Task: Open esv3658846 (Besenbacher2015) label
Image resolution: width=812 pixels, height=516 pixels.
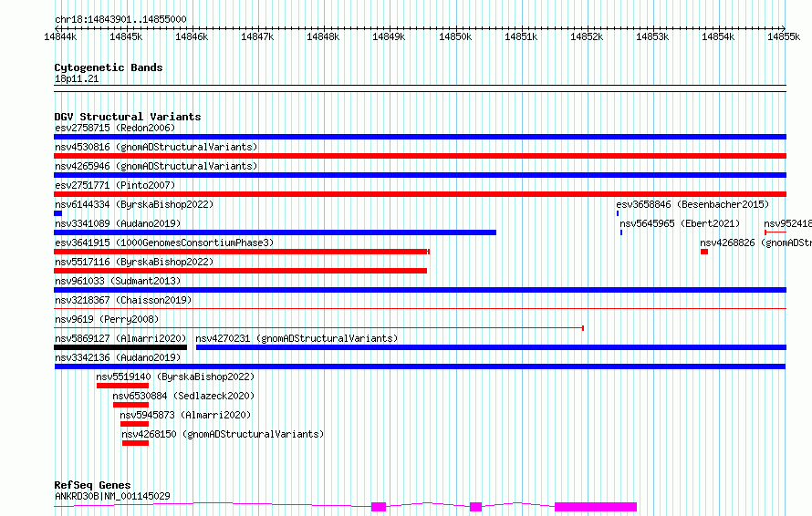Action: coord(692,204)
